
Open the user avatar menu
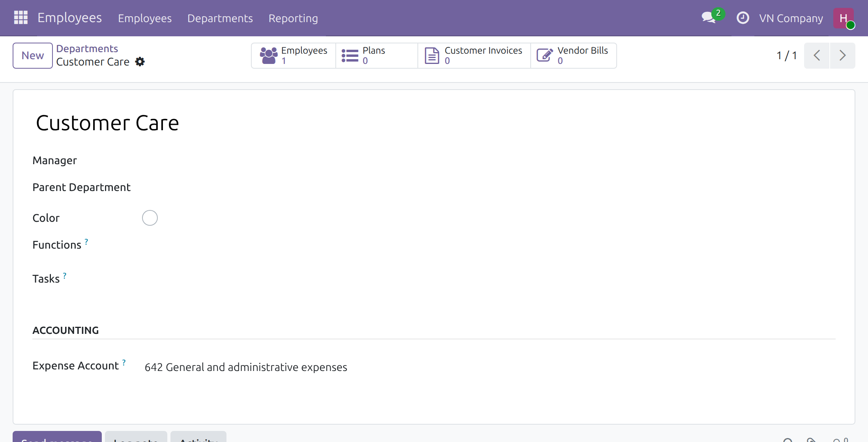(x=844, y=18)
